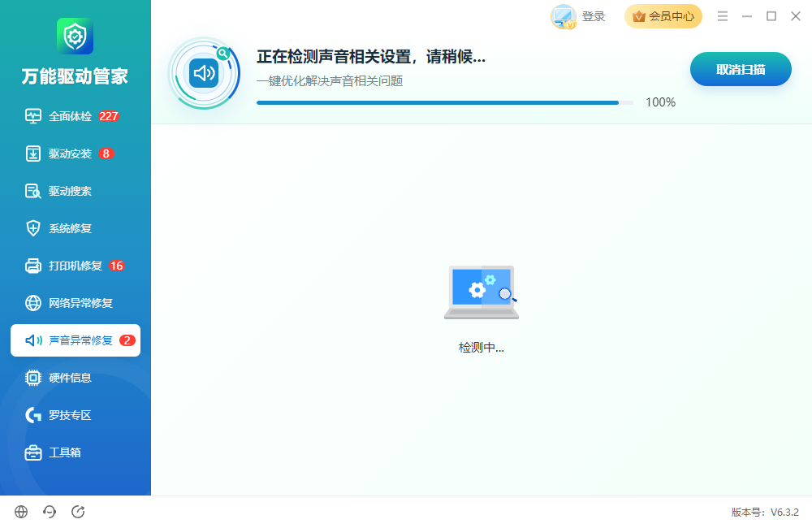The width and height of the screenshot is (812, 528).
Task: Click the toolbox briefcase icon
Action: 33,452
